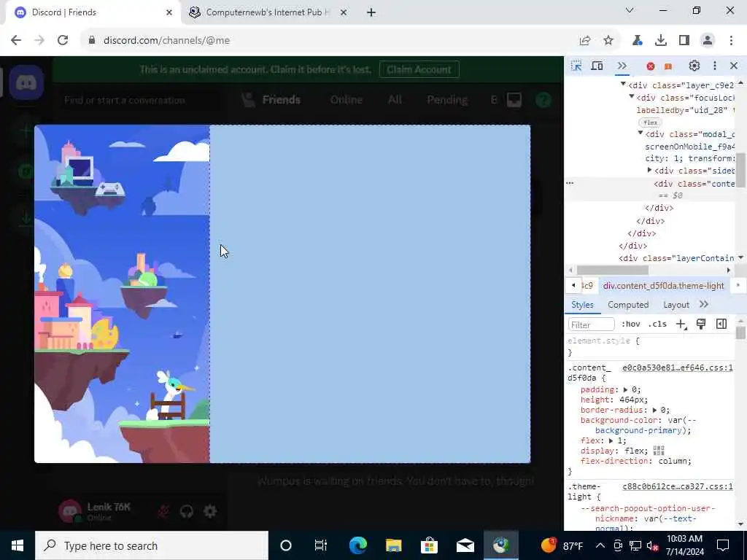Screen dimensions: 747x560
Task: Open Windows Start menu
Action: (18, 545)
